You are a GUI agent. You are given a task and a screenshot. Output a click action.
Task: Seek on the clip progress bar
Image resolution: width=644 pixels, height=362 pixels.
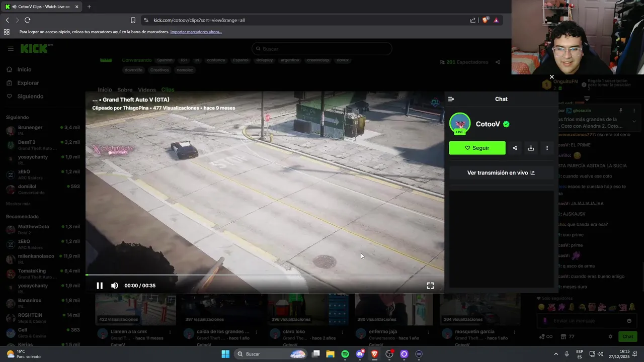point(265,275)
